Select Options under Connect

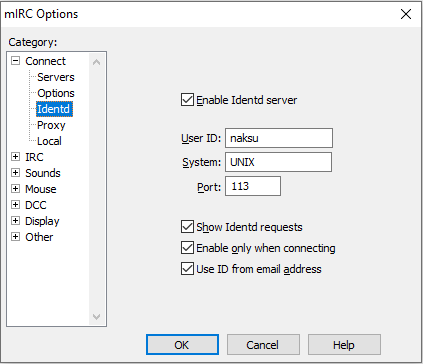[56, 93]
